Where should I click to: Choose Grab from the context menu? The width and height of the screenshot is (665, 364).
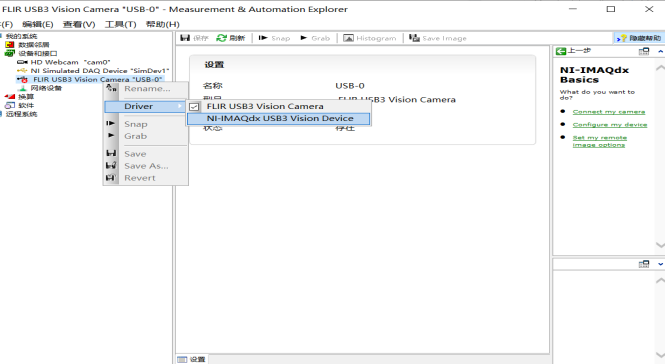point(145,136)
